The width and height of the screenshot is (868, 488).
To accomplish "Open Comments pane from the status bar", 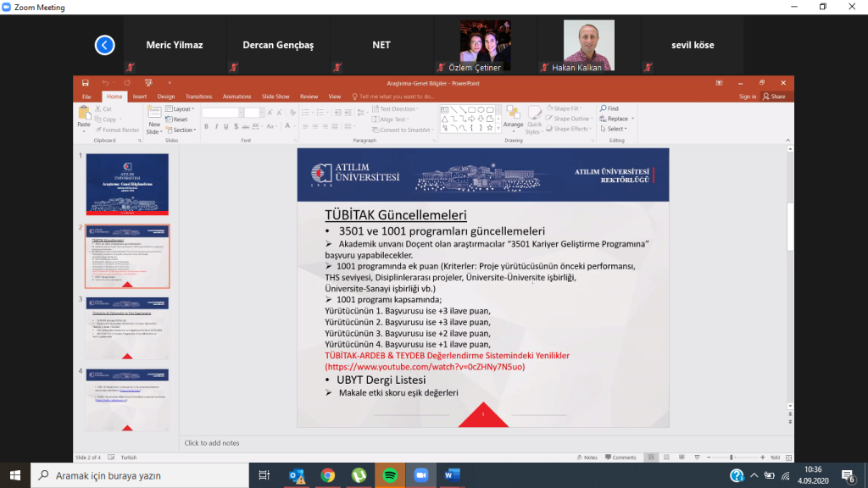I will point(619,457).
